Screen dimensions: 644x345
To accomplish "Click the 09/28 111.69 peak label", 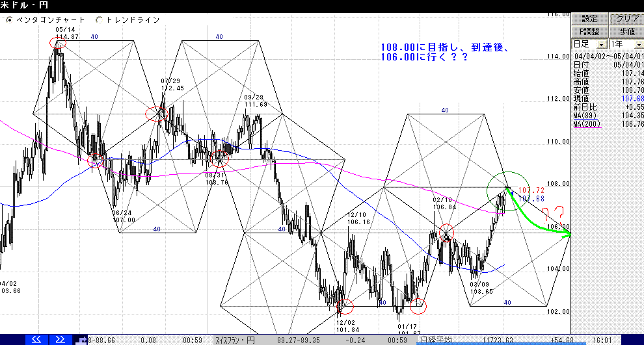I will point(256,101).
